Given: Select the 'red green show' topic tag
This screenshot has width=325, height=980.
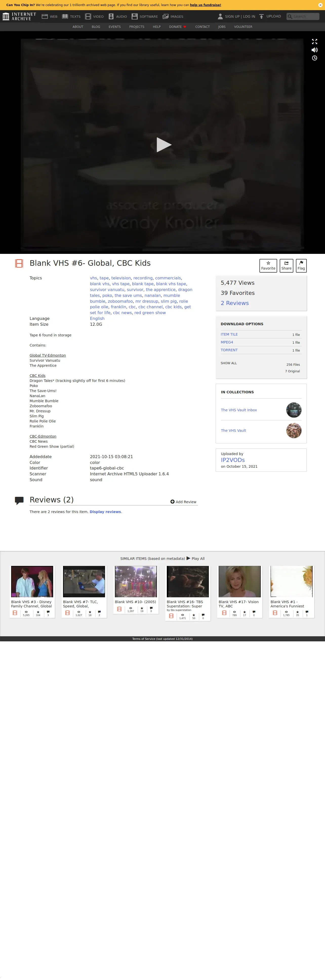Looking at the screenshot, I should [150, 313].
